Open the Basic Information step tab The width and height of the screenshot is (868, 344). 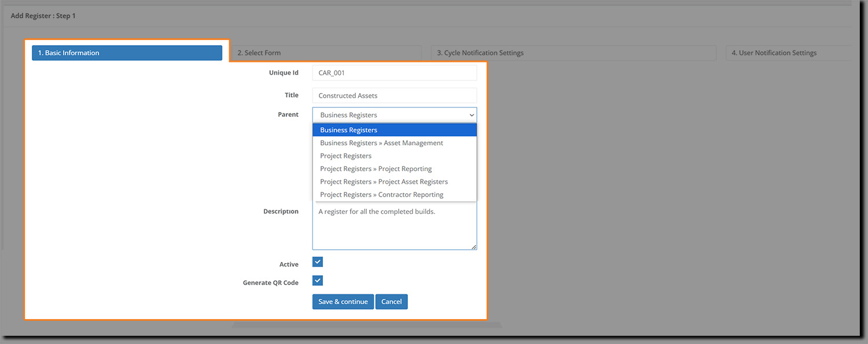point(127,53)
